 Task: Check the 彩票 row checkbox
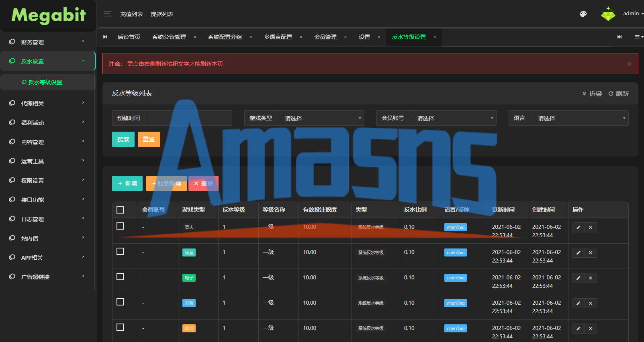[x=120, y=302]
